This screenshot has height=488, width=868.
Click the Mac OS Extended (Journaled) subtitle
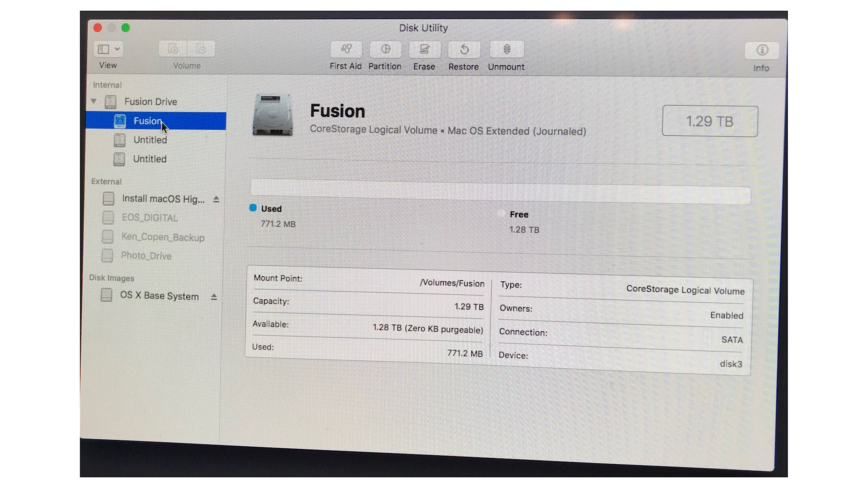point(517,131)
